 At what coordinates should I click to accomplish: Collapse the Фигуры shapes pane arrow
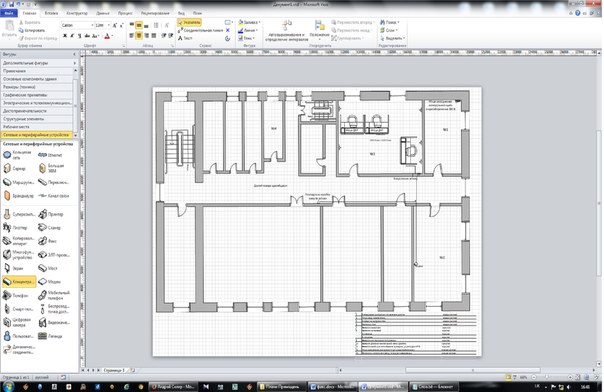74,55
